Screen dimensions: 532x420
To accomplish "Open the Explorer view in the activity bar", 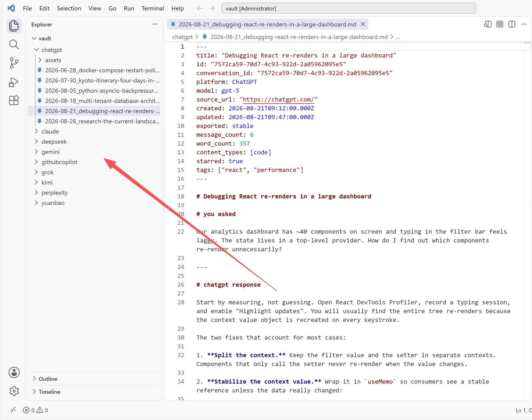I will click(14, 26).
